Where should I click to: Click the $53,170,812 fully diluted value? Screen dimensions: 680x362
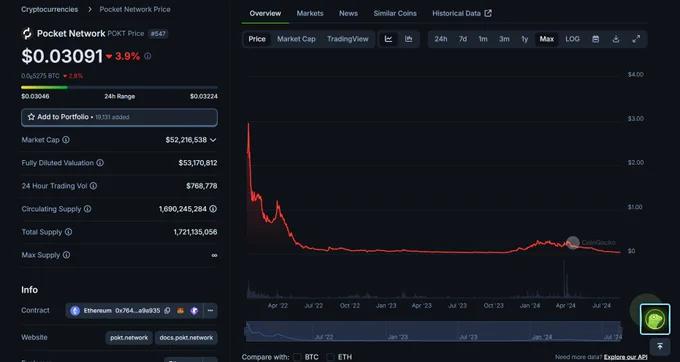click(198, 163)
